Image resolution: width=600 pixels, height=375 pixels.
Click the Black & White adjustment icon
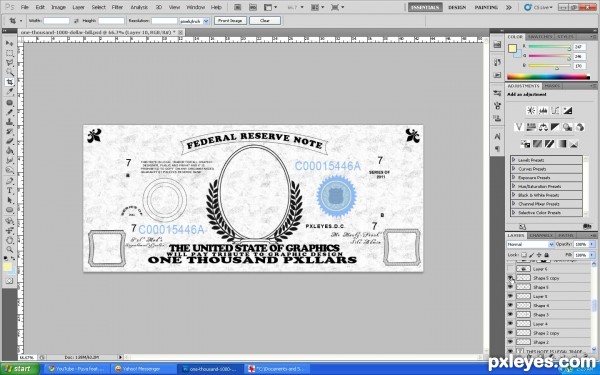coord(555,127)
